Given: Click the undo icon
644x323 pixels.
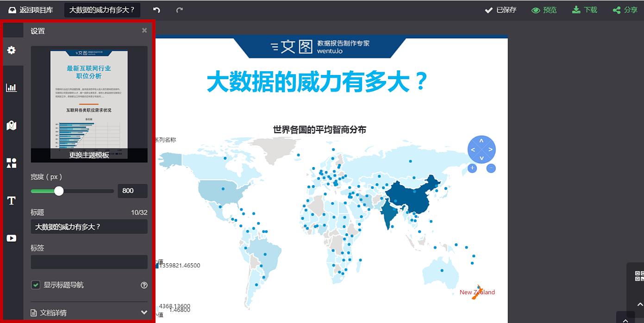Looking at the screenshot, I should [156, 10].
